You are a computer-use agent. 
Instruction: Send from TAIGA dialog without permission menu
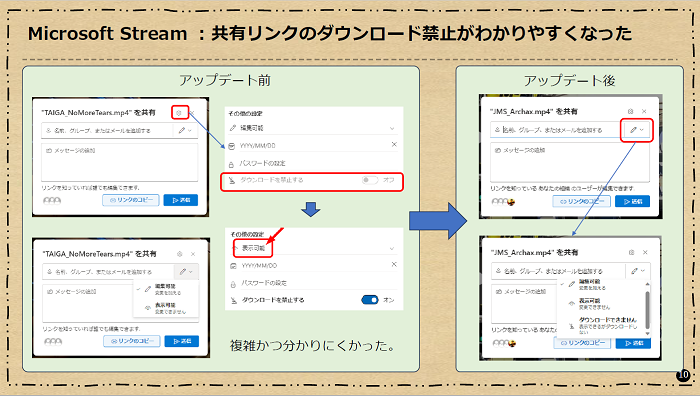180,200
